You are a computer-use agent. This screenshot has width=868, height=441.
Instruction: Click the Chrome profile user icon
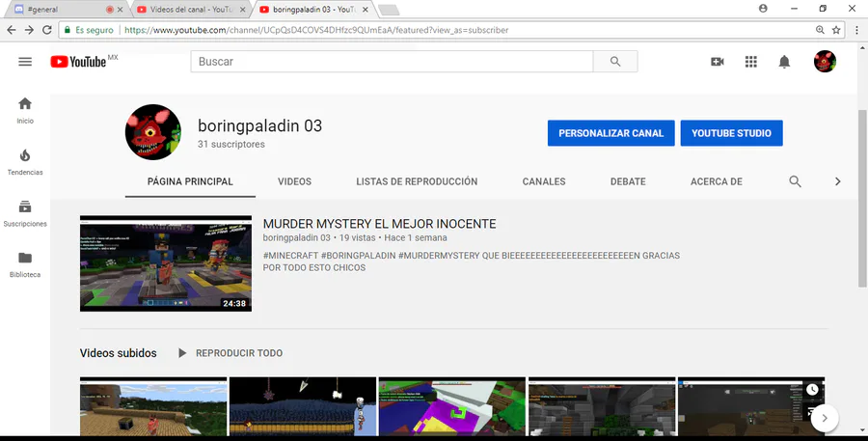763,9
